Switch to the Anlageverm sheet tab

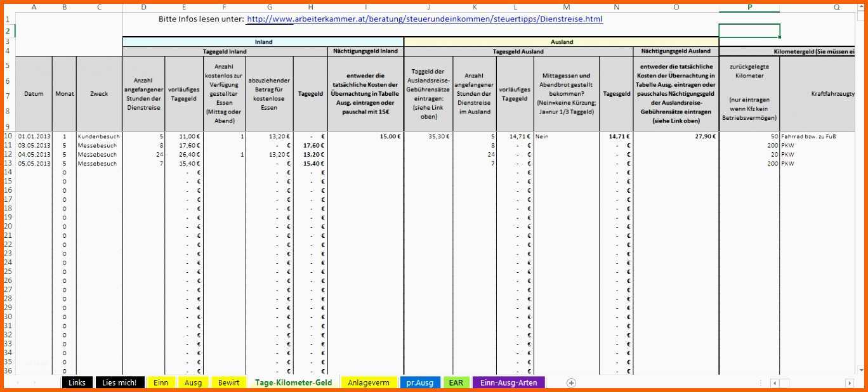tap(369, 382)
